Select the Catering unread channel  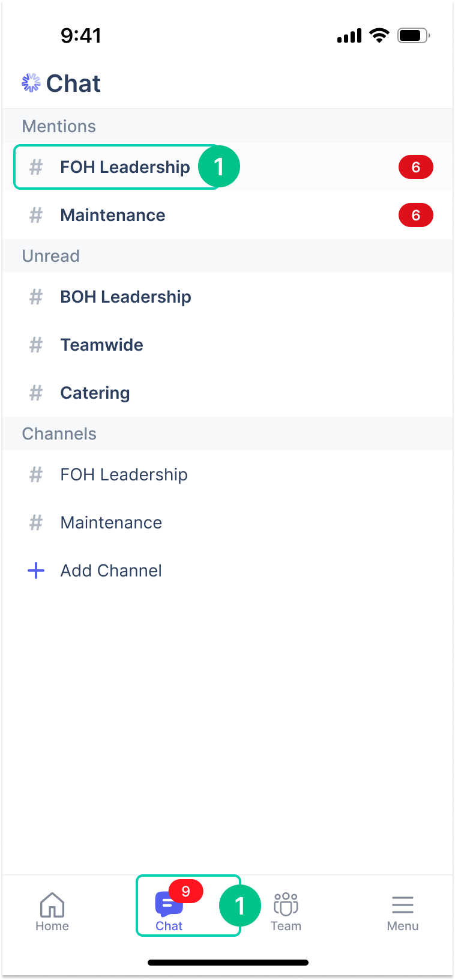coord(95,393)
